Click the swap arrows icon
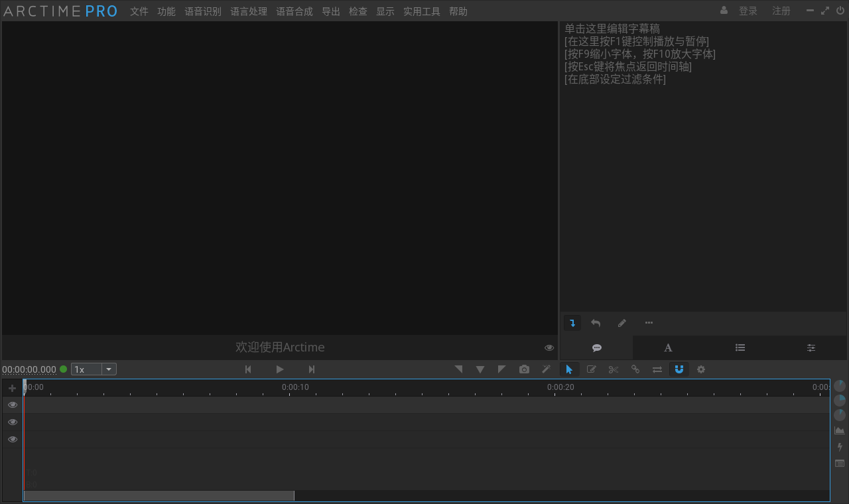 [657, 369]
